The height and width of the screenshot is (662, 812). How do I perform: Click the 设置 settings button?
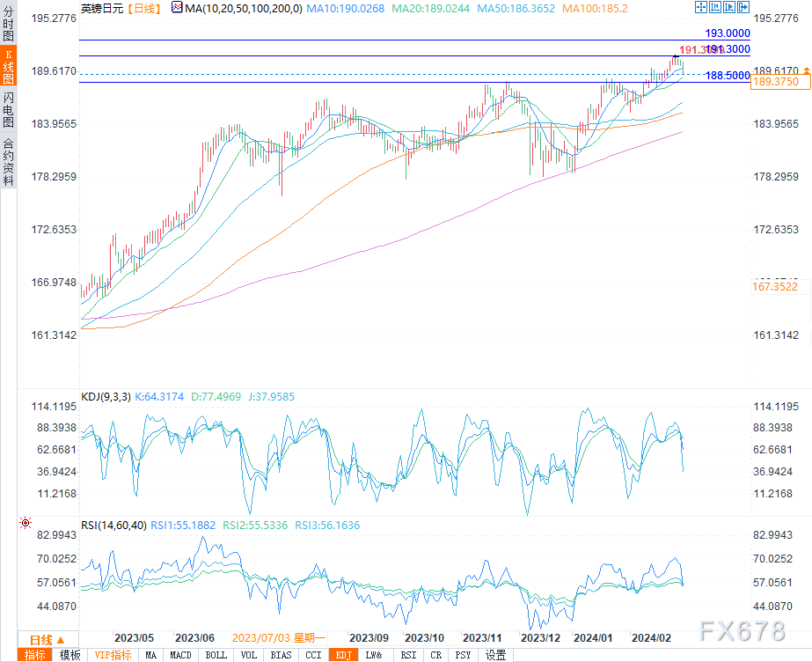(x=495, y=655)
